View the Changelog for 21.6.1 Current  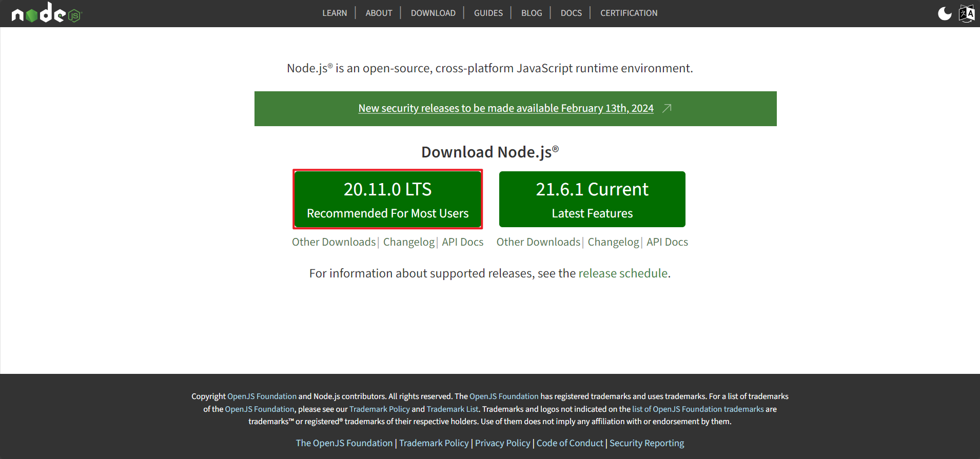click(x=613, y=242)
